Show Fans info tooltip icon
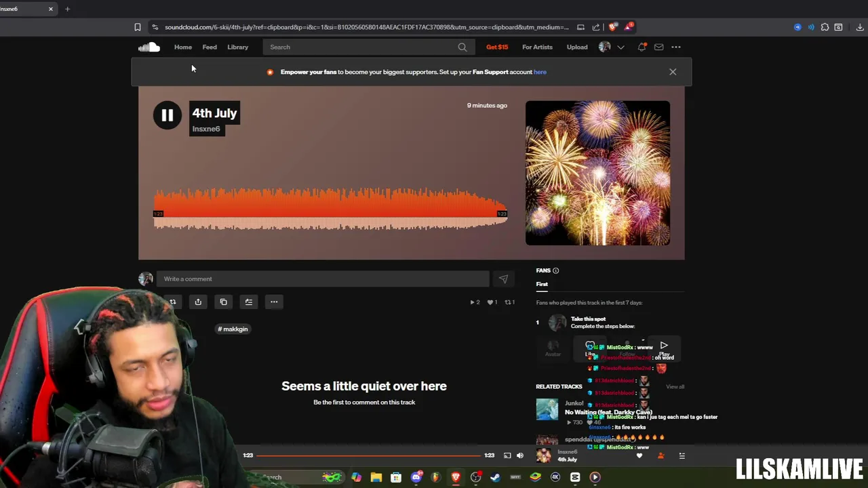Viewport: 868px width, 488px height. (555, 270)
